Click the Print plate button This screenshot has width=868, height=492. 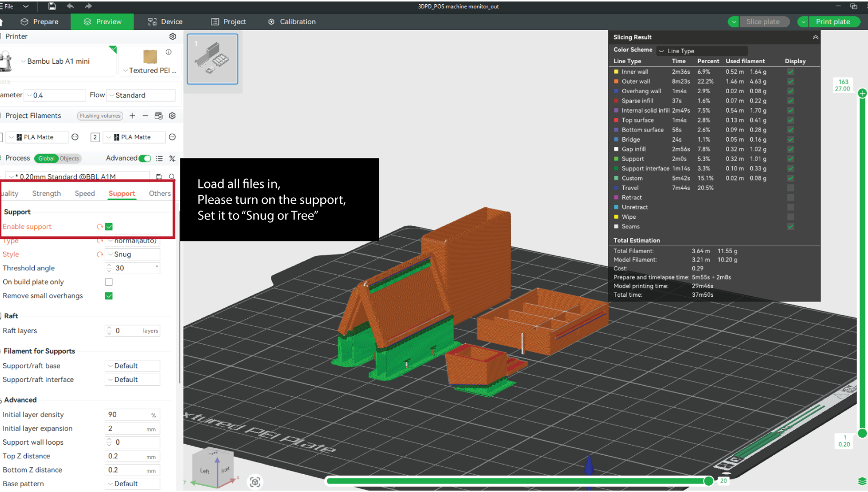tap(833, 22)
